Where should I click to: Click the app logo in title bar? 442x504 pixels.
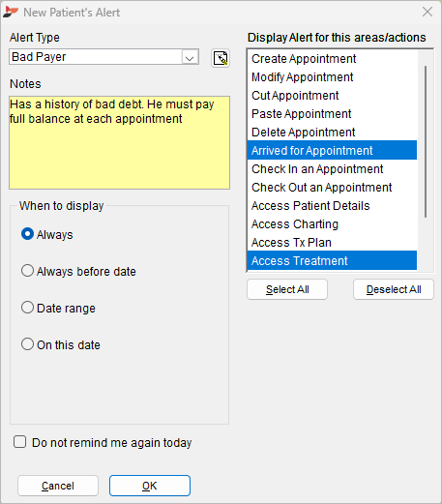(x=11, y=12)
